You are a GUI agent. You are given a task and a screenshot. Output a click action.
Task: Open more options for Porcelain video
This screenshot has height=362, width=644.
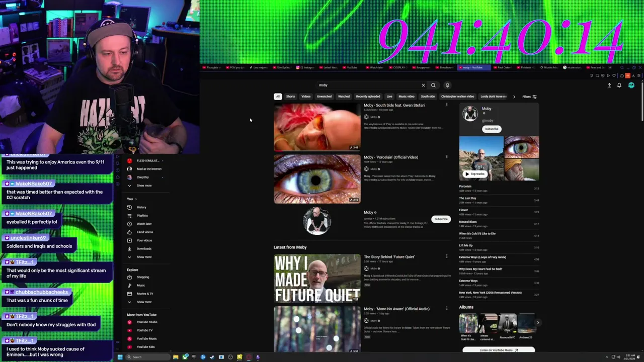(x=446, y=157)
